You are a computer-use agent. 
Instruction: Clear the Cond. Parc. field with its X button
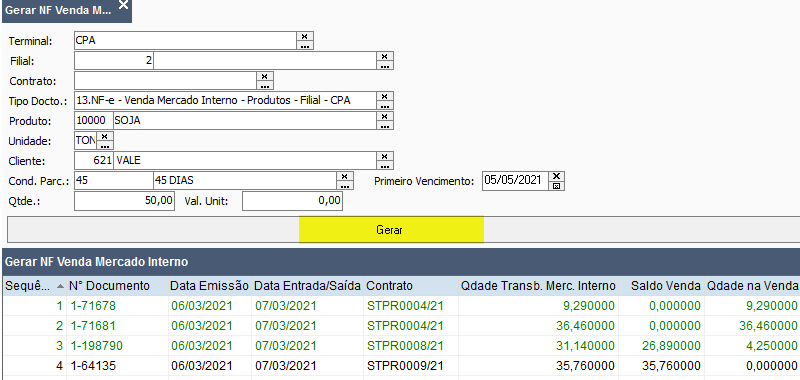345,176
